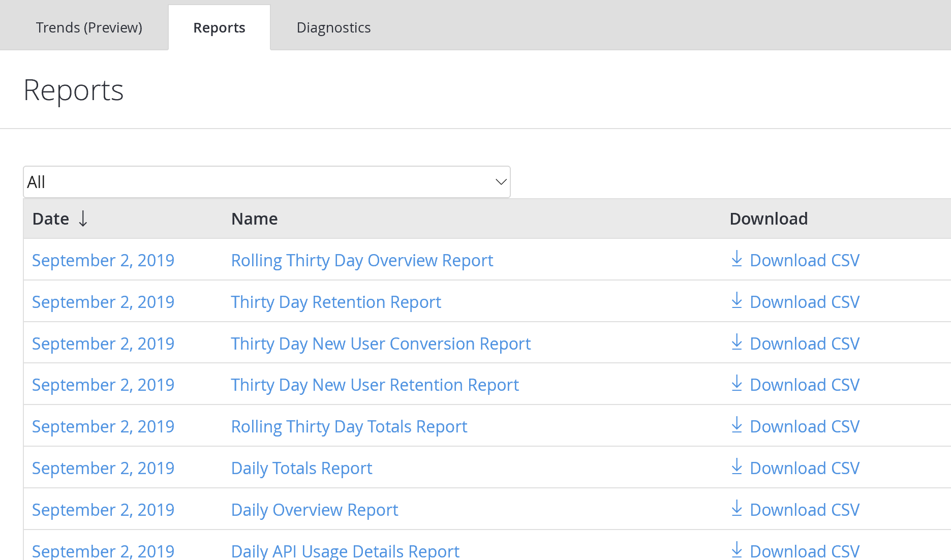The width and height of the screenshot is (951, 560).
Task: Click the download icon for Thirty Day Retention Report
Action: (x=737, y=301)
